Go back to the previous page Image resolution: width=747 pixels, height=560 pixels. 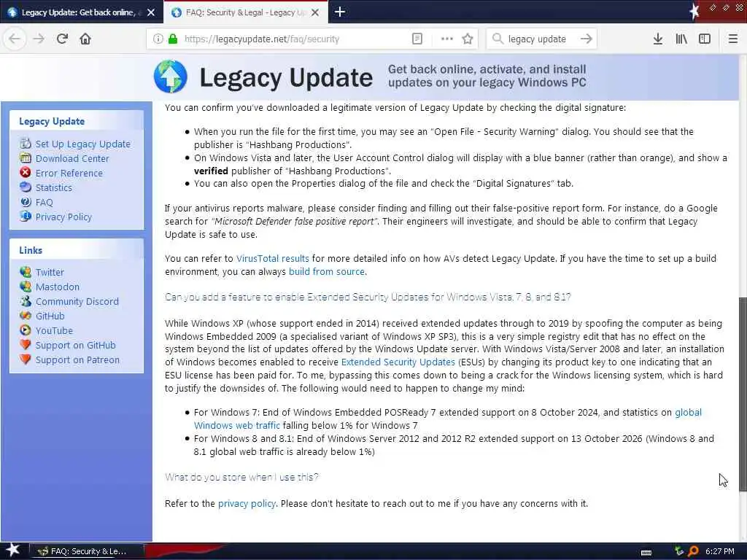[15, 39]
